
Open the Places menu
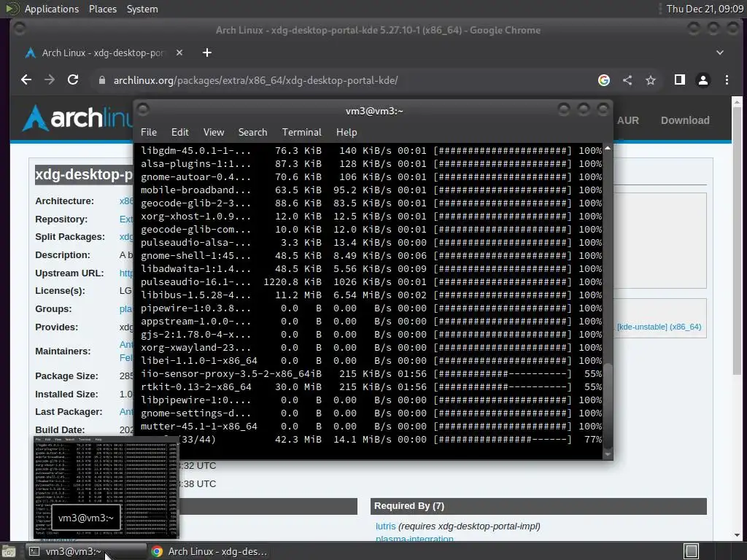[x=103, y=9]
